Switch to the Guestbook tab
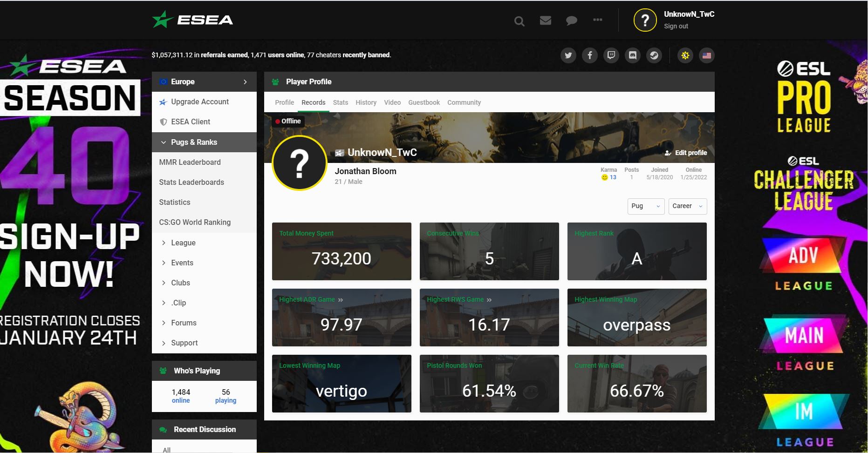 tap(424, 102)
